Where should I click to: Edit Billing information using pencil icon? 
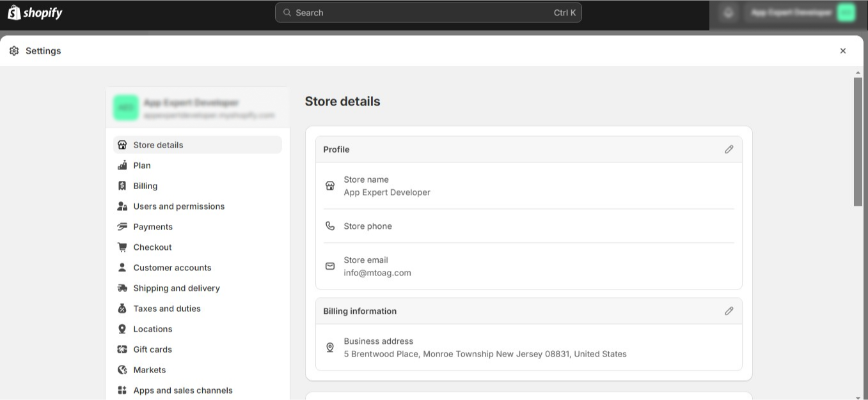pyautogui.click(x=729, y=311)
